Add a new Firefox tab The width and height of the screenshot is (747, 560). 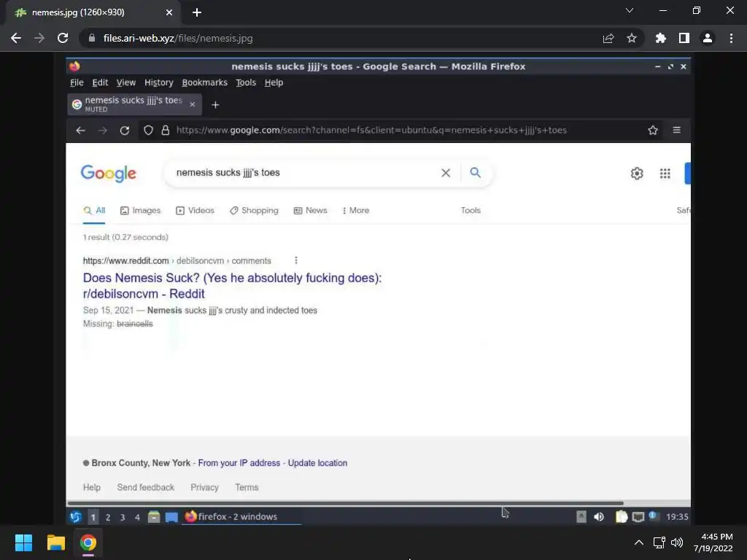pos(215,105)
